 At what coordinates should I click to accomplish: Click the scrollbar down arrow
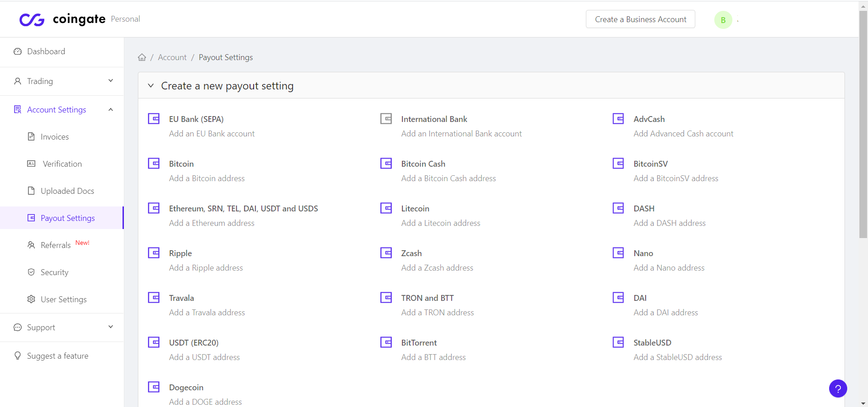point(863,403)
